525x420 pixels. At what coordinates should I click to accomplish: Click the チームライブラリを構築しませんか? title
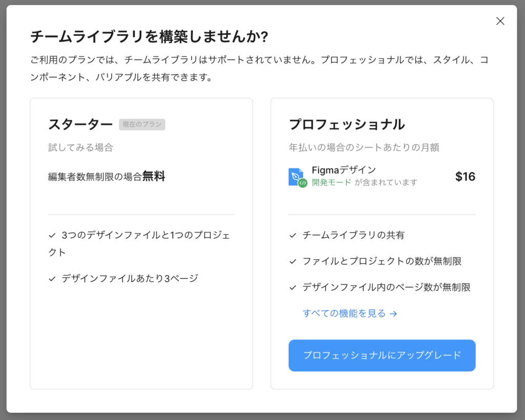[149, 37]
